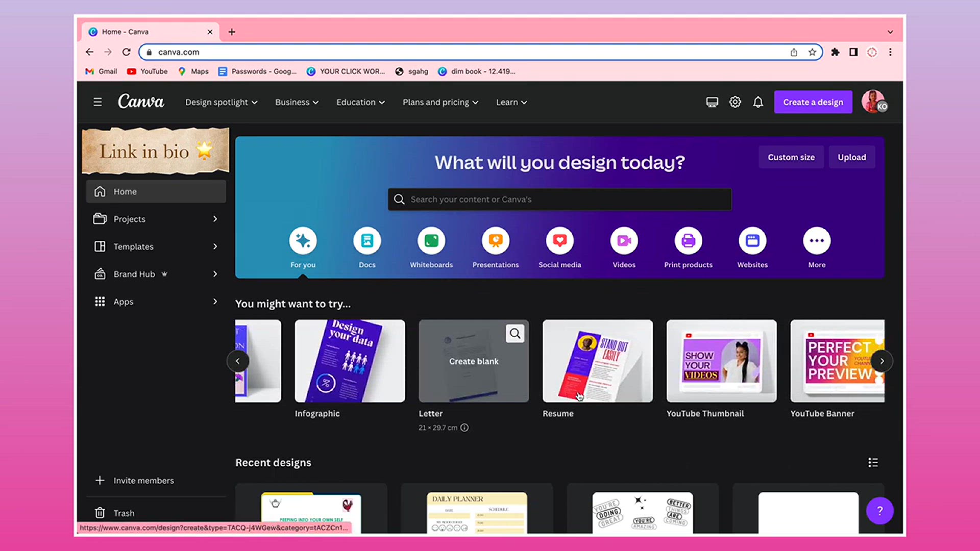980x551 pixels.
Task: Open the notifications bell
Action: pyautogui.click(x=758, y=102)
